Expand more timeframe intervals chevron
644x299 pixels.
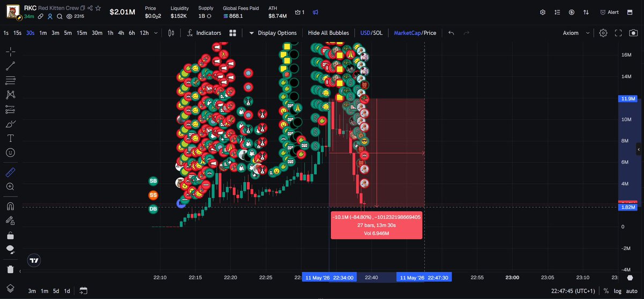coord(156,33)
